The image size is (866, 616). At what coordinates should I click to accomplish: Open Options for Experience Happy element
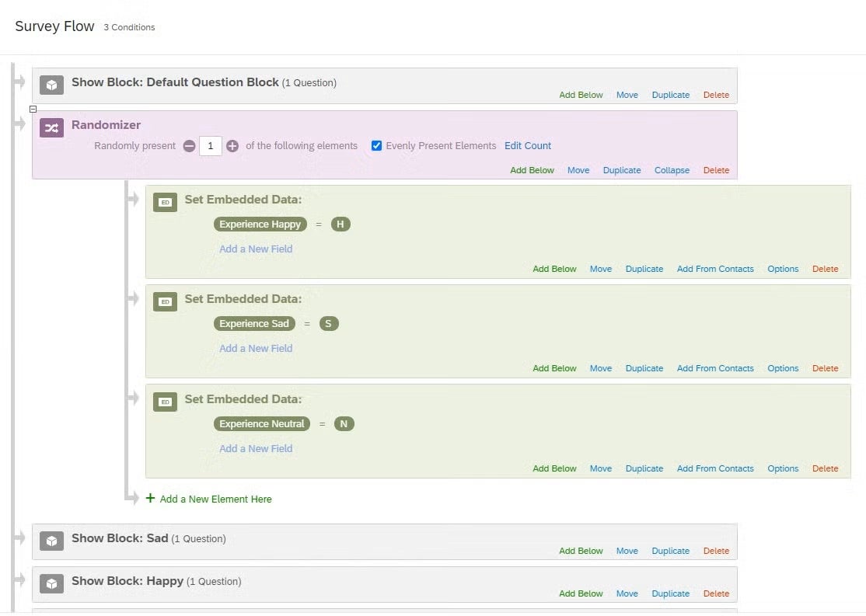point(783,269)
